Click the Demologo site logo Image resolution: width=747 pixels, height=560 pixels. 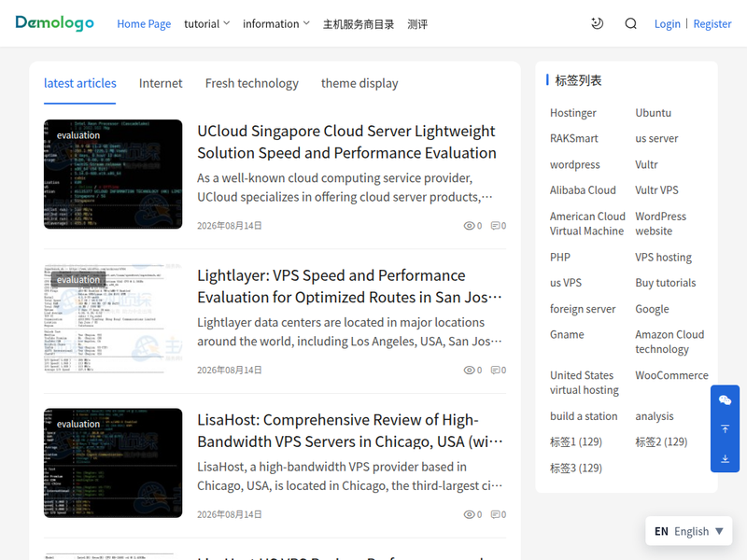click(54, 22)
